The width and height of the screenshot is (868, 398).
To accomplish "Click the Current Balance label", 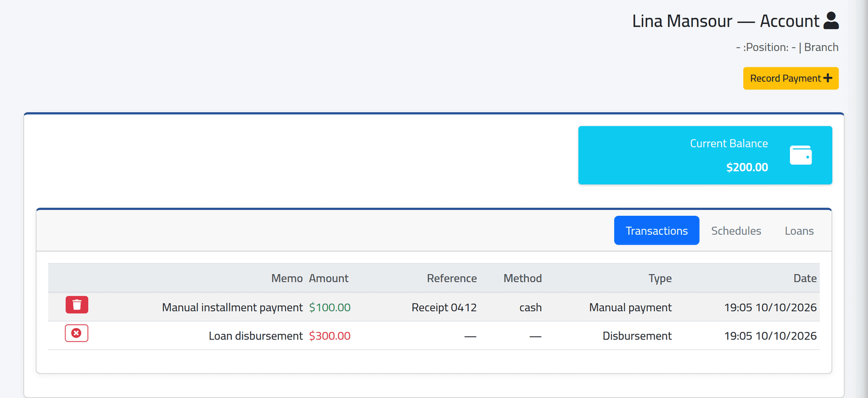I will click(x=729, y=143).
